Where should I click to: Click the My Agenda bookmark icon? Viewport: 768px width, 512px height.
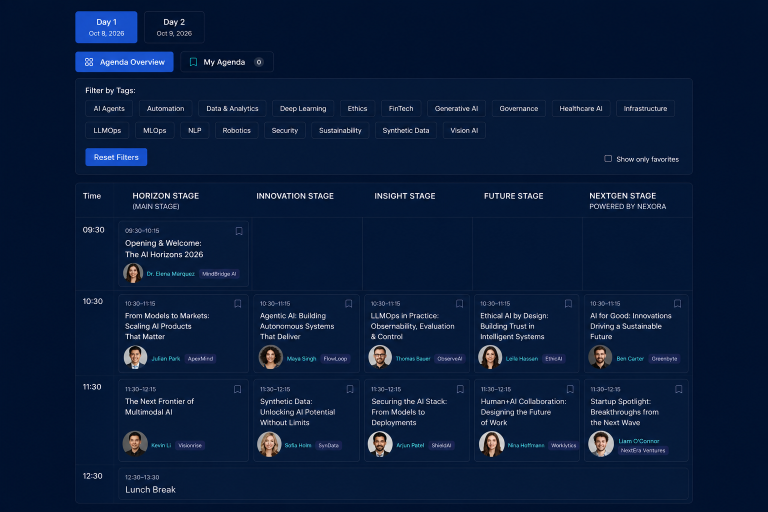(x=193, y=62)
